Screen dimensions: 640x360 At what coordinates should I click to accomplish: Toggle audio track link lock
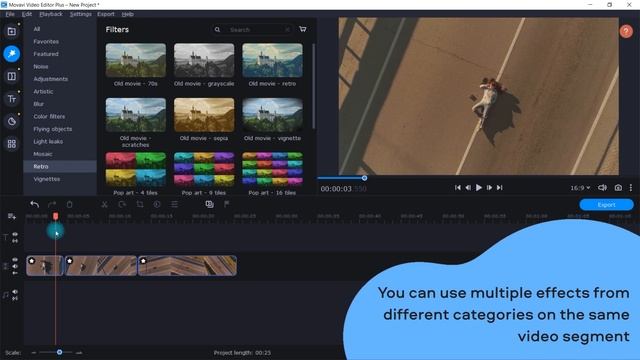[x=15, y=299]
